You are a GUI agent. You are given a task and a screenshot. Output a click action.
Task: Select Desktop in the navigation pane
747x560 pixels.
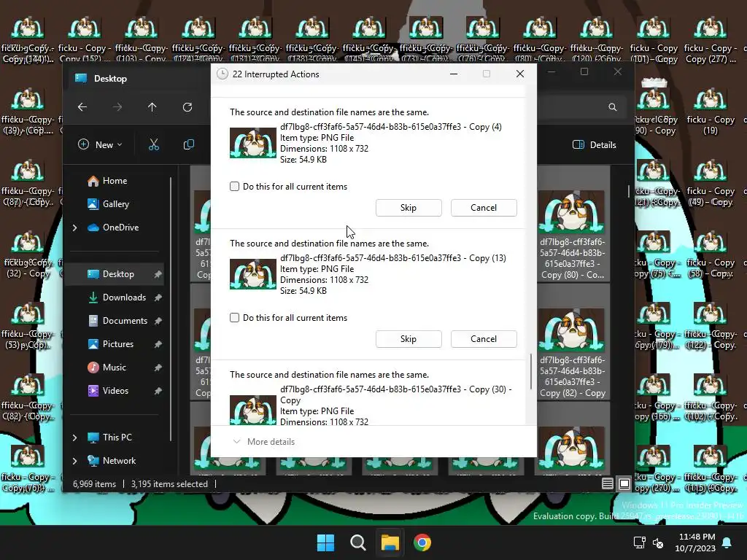(115, 274)
